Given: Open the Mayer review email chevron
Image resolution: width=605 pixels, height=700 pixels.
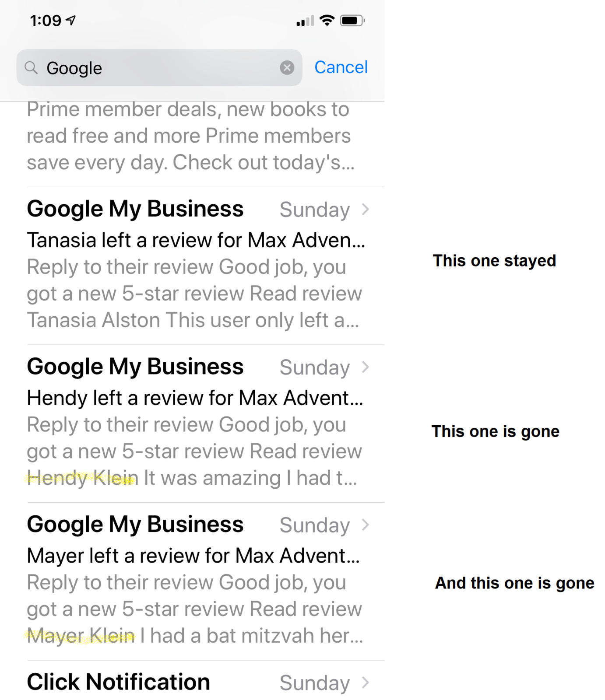Looking at the screenshot, I should 366,525.
